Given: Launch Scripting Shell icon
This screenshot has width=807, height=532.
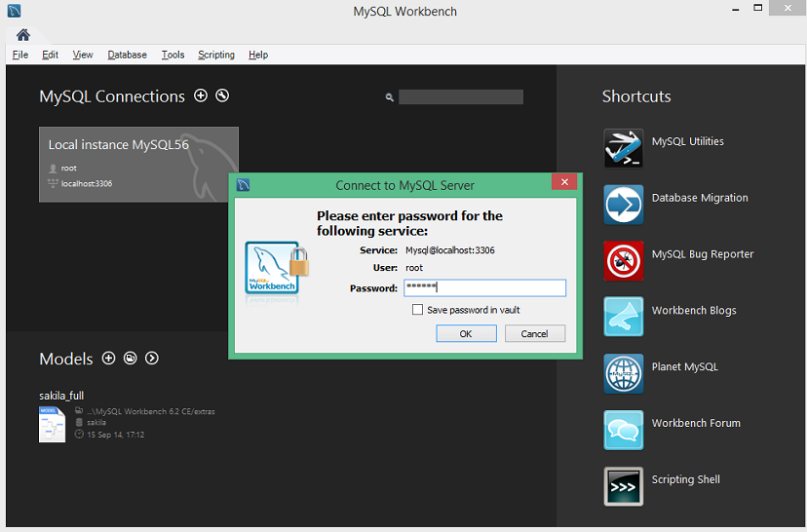Looking at the screenshot, I should click(623, 486).
